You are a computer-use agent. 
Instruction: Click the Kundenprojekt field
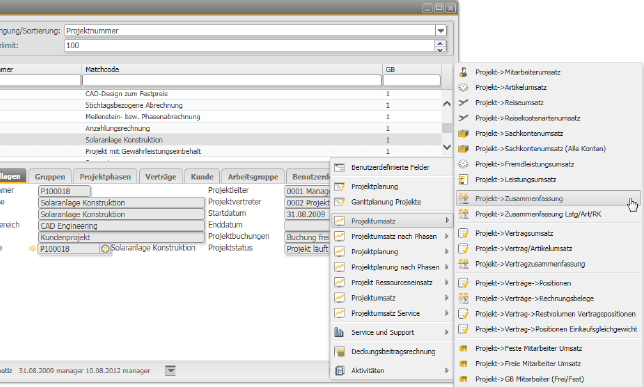click(121, 237)
